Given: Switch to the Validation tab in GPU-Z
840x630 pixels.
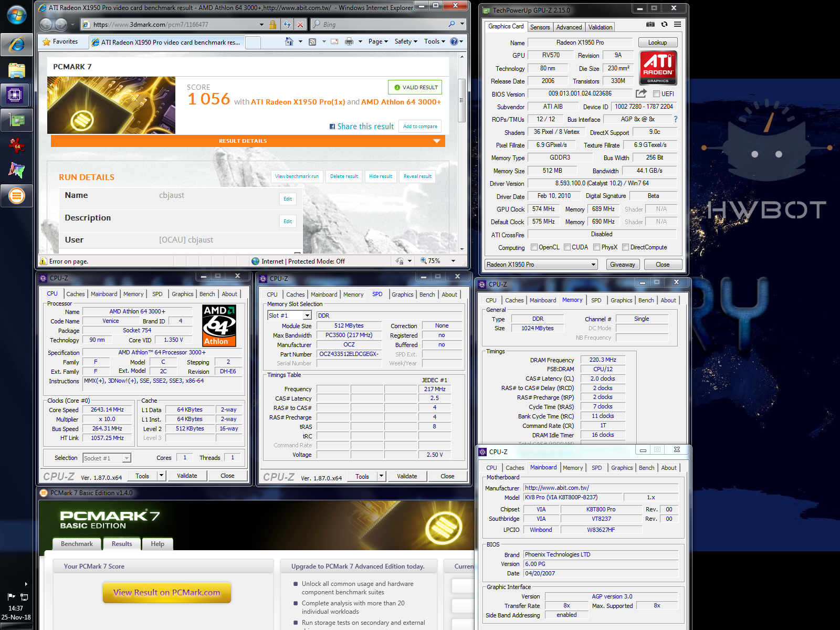Looking at the screenshot, I should (600, 27).
